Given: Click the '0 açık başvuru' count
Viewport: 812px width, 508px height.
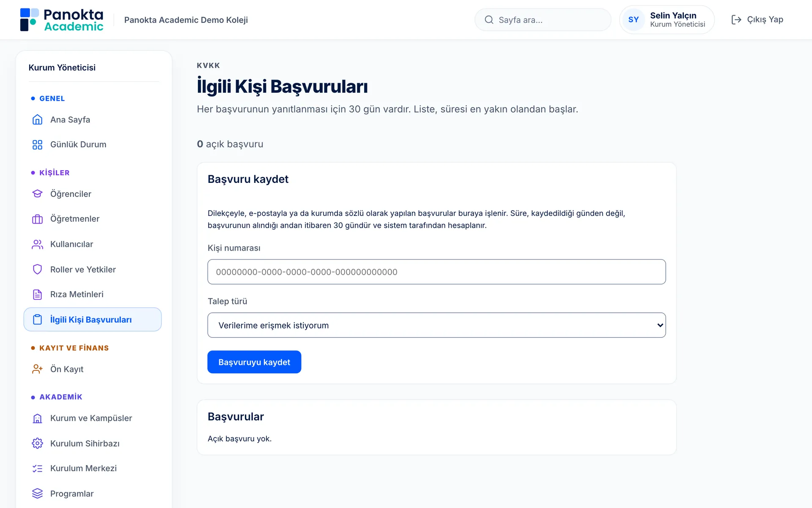Looking at the screenshot, I should 230,144.
